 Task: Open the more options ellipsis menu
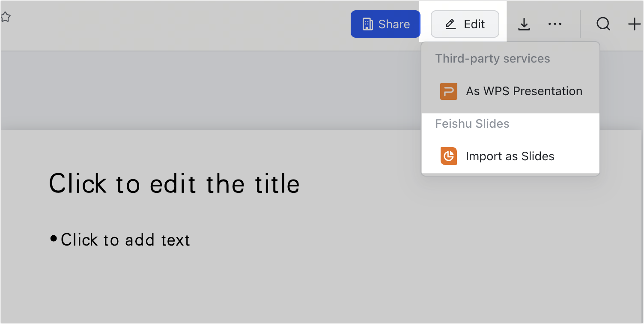point(555,24)
